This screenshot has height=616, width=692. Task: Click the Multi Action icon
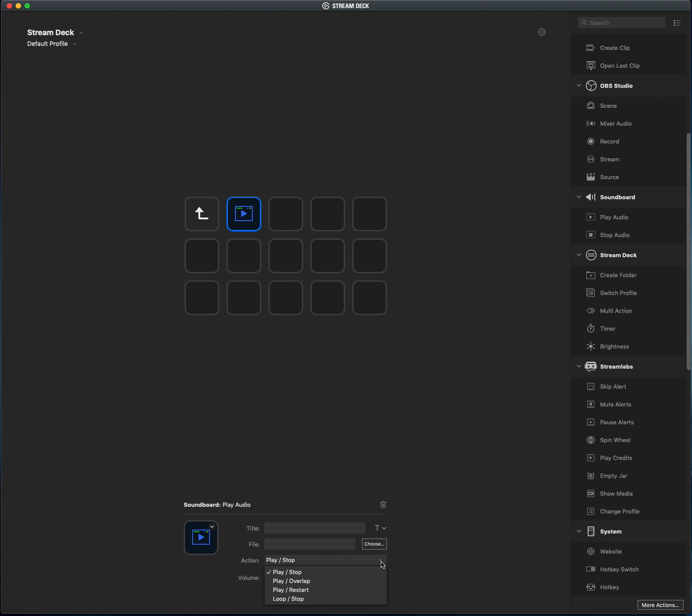[591, 311]
